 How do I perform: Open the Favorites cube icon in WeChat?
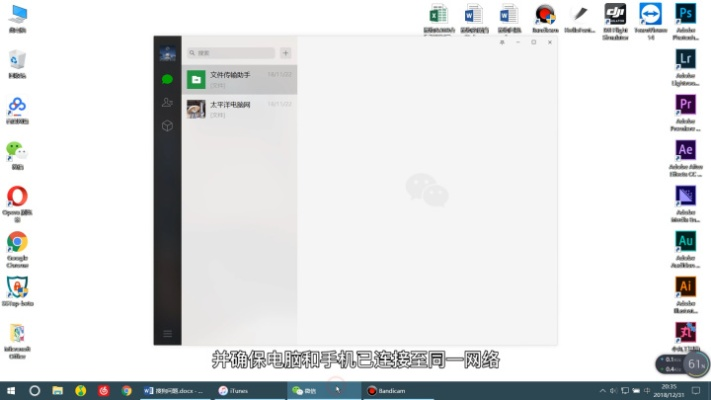click(x=167, y=126)
